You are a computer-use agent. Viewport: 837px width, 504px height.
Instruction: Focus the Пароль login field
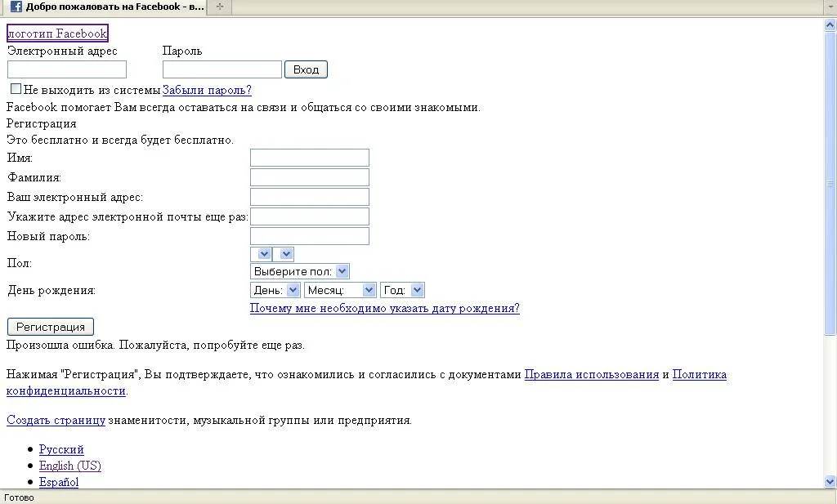[222, 69]
